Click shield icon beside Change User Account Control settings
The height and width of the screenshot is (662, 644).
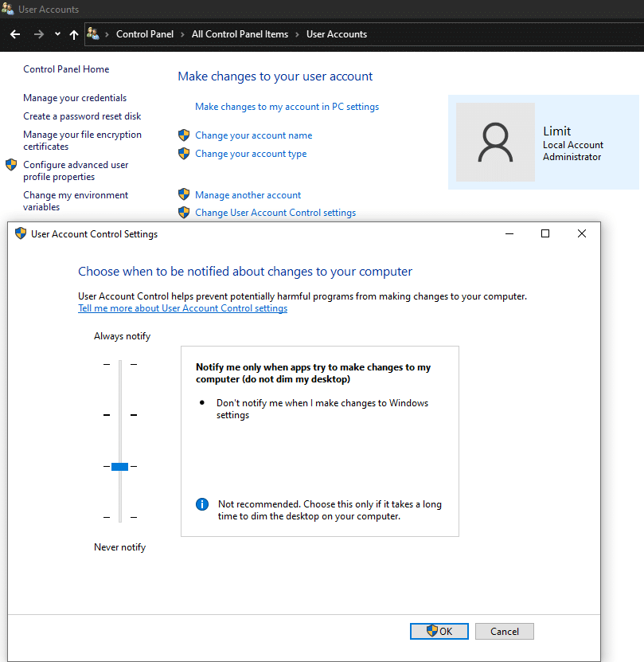click(x=184, y=212)
